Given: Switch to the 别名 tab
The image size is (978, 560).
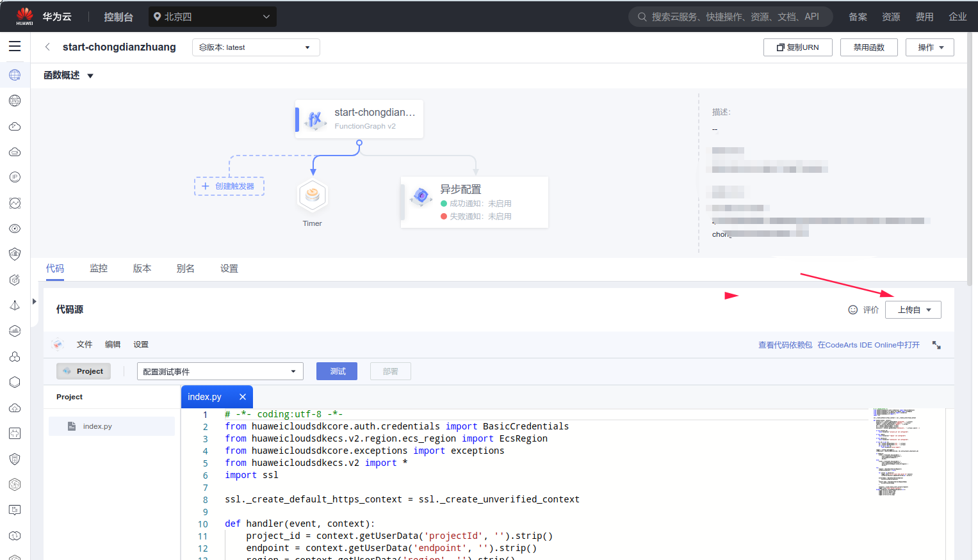Looking at the screenshot, I should click(x=186, y=268).
